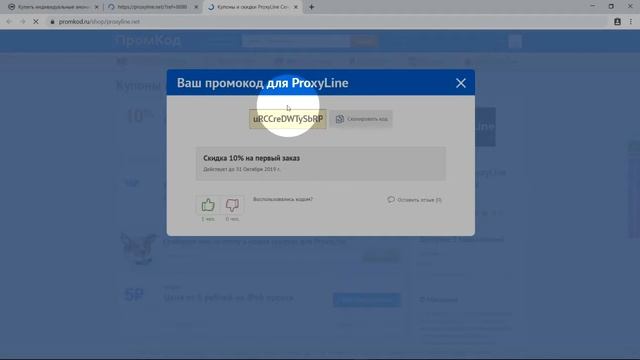The image size is (640, 360).
Task: Click the 'Скидка 10% на первый заказ' text
Action: tap(251, 158)
